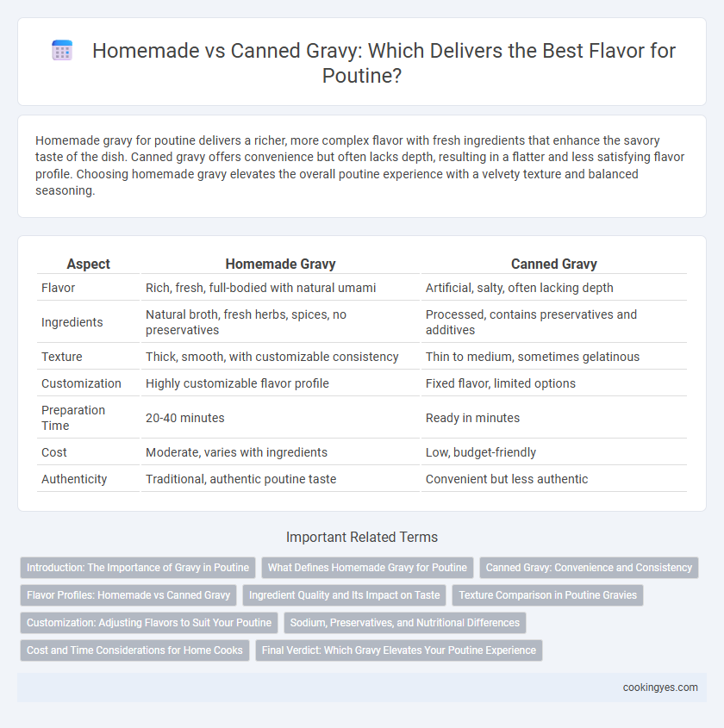Open 'Customization: Adjusting Flavors to Suit Your Poutine'
The image size is (724, 728).
click(x=149, y=623)
